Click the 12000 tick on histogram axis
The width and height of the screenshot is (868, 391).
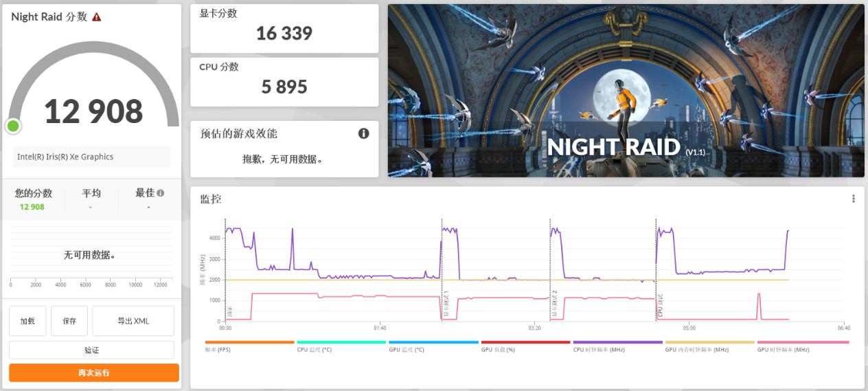pyautogui.click(x=160, y=284)
